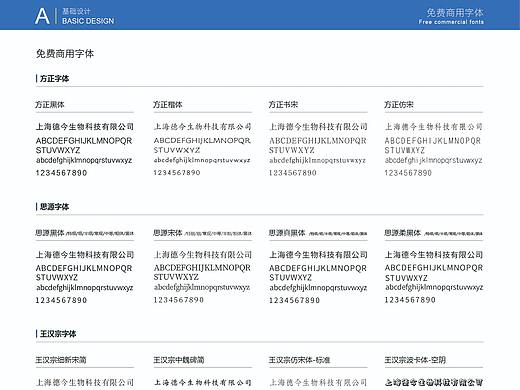Click ABCDEFGHIJKLMNOPQR line under 方正仿宋
The height and width of the screenshot is (390, 520).
(433, 141)
